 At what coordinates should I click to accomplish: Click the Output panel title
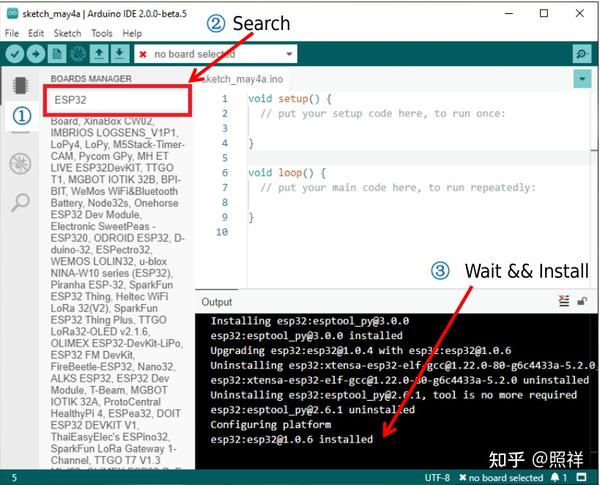[x=217, y=302]
